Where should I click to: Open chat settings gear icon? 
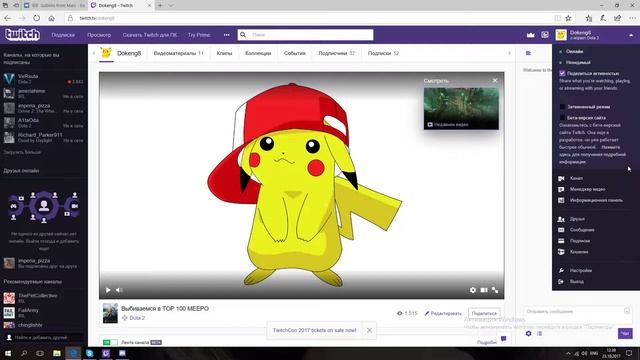529,333
